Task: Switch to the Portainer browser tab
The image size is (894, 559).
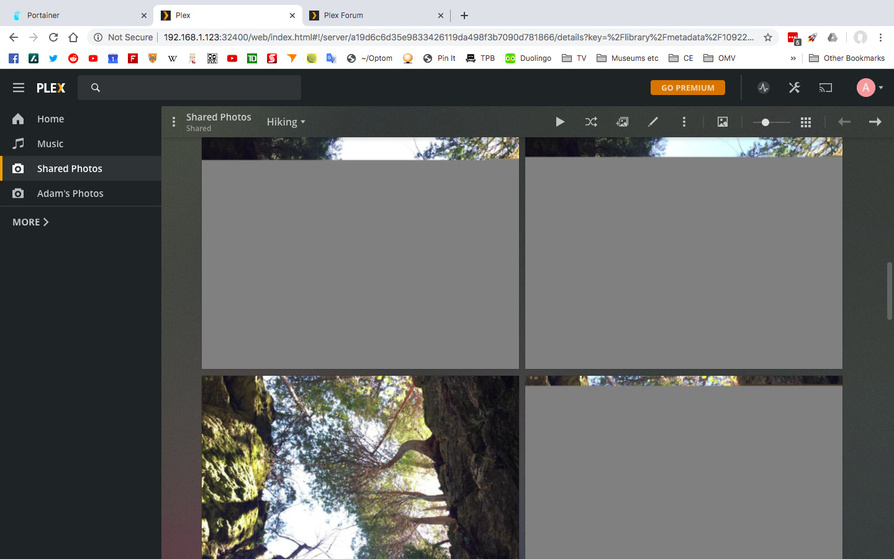Action: tap(80, 15)
